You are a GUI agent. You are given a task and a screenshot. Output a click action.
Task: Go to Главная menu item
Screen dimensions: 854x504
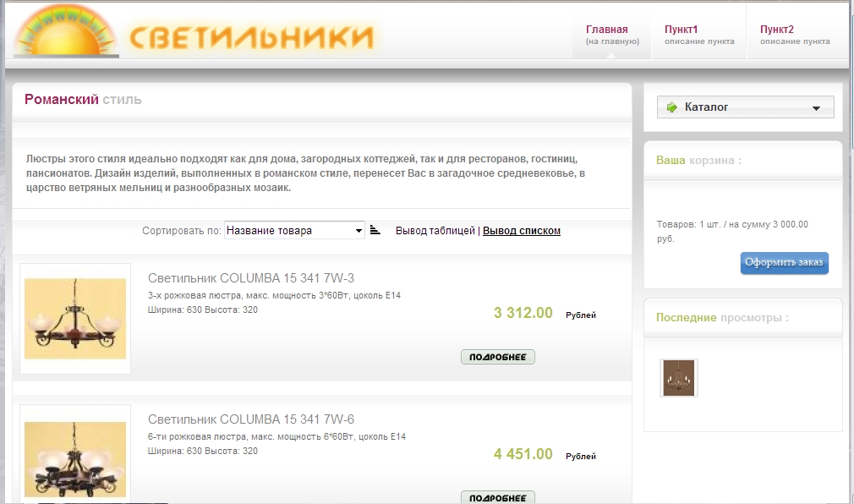click(x=612, y=35)
